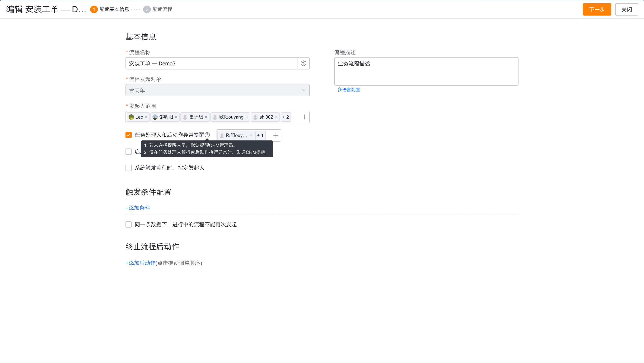
Task: Remove Leo from the initiator range
Action: point(146,117)
